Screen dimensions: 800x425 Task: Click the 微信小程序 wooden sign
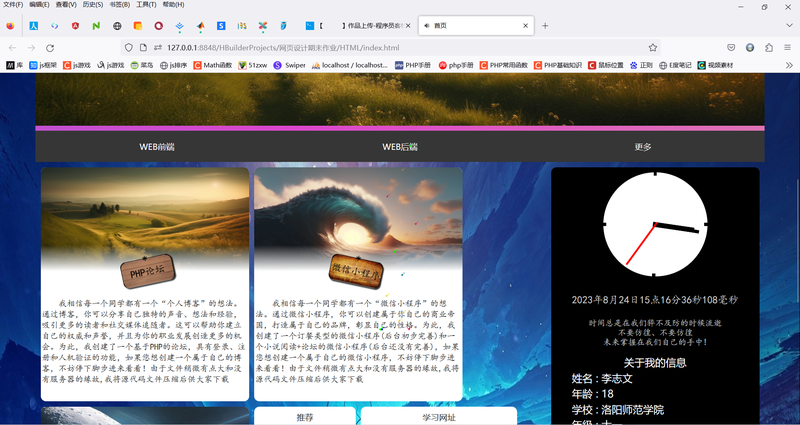tap(356, 271)
